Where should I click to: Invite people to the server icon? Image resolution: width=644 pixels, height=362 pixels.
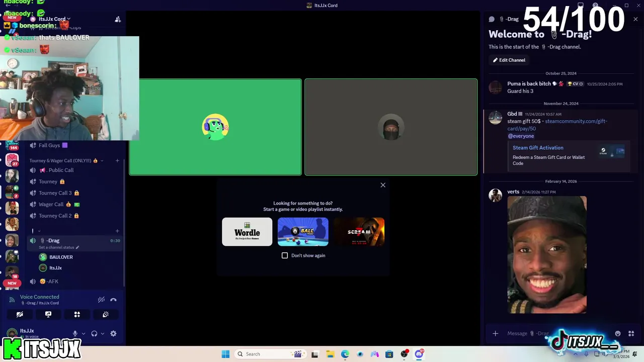point(118,19)
